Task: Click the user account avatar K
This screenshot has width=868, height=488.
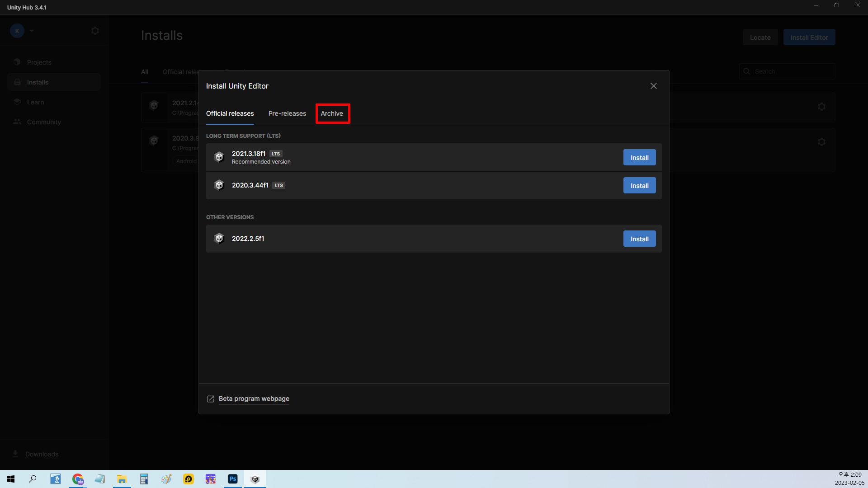Action: 17,31
